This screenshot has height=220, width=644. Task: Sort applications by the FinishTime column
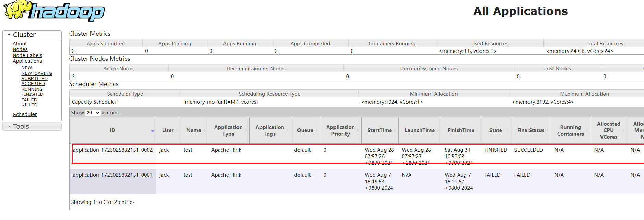(x=461, y=130)
